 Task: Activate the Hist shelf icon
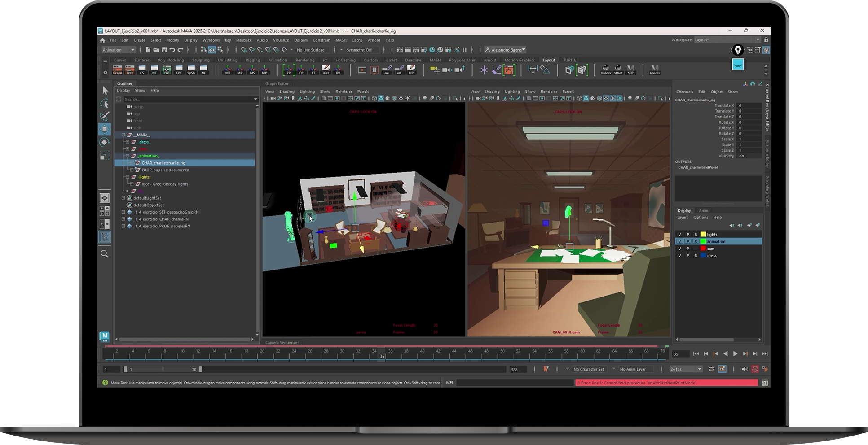326,70
